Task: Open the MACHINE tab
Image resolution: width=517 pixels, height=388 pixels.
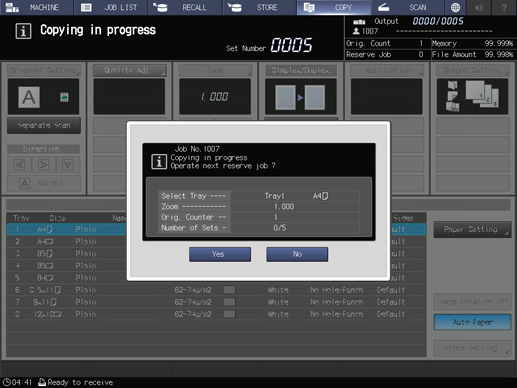Action: pos(36,7)
